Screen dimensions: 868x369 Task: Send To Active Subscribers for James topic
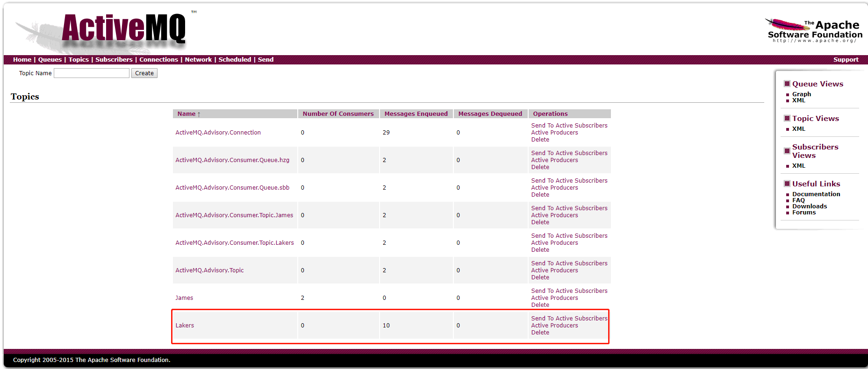point(569,291)
